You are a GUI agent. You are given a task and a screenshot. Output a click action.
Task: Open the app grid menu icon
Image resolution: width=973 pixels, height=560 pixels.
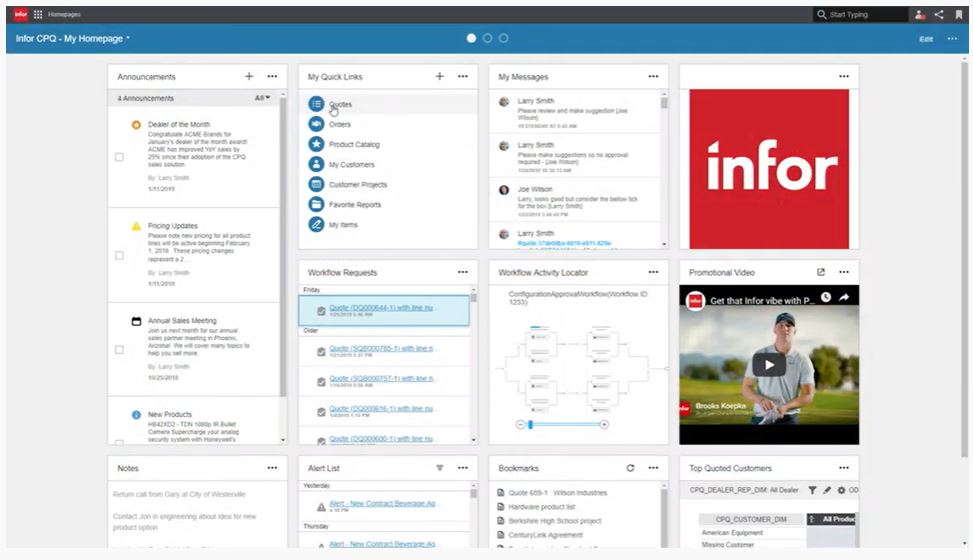click(38, 14)
